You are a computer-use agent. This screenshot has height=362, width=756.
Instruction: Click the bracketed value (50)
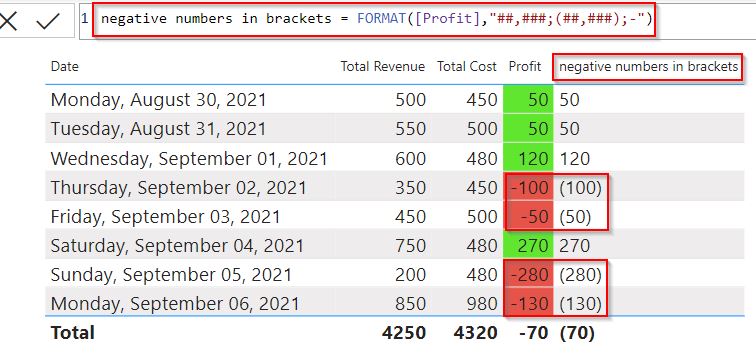tap(575, 217)
